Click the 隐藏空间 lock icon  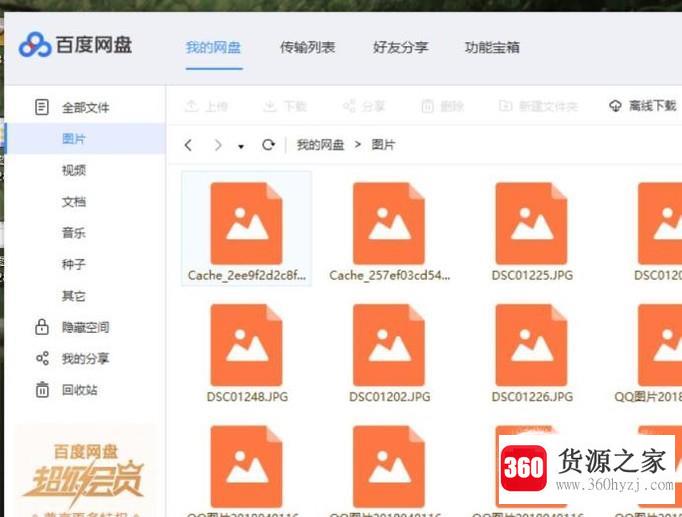(42, 327)
